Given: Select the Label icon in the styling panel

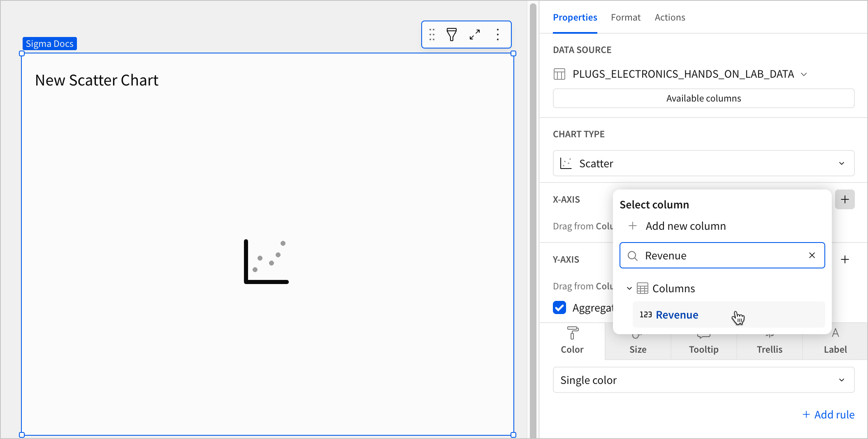Looking at the screenshot, I should click(835, 341).
